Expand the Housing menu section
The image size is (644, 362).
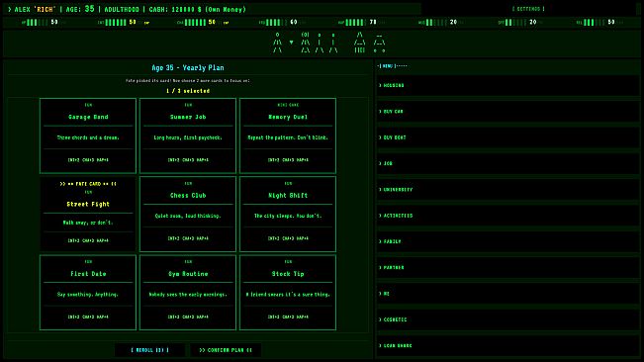(x=508, y=85)
